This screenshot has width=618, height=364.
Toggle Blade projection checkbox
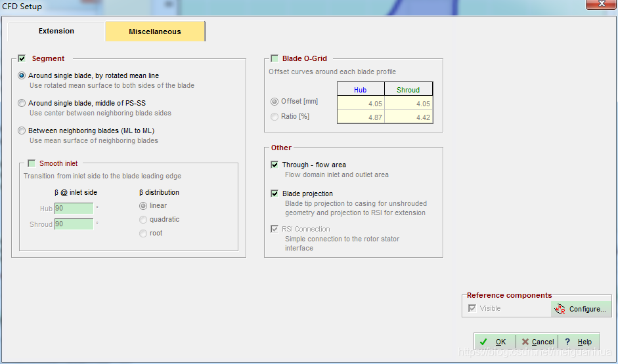tap(275, 193)
